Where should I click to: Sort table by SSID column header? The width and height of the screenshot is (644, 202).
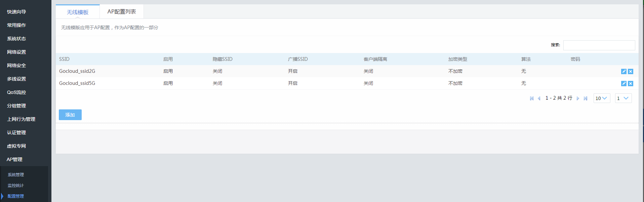tap(65, 59)
